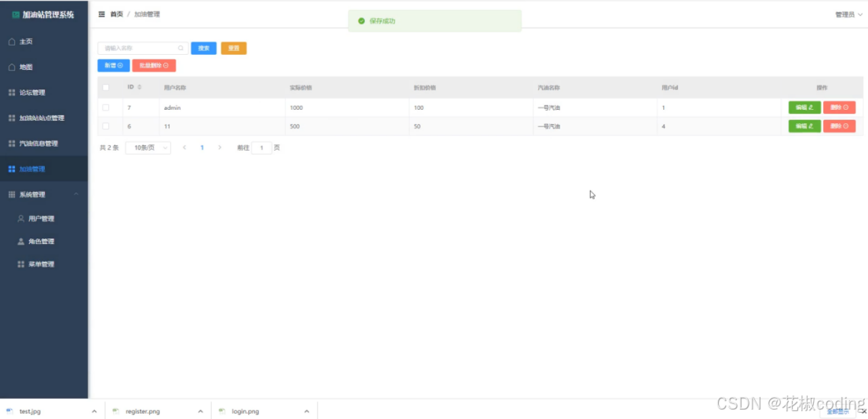Go to the previous page arrow
Image resolution: width=868 pixels, height=419 pixels.
pos(184,148)
